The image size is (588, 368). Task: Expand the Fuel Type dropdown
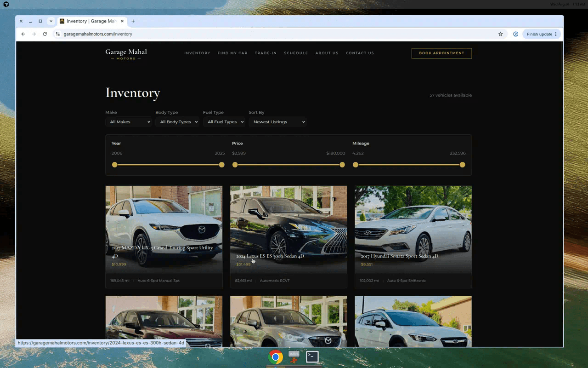click(x=224, y=122)
